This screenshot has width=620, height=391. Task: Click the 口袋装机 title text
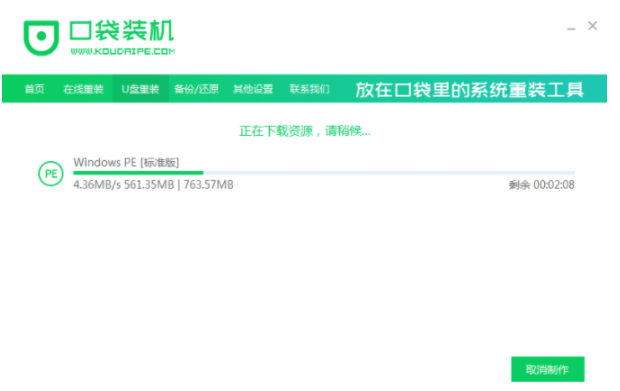[x=122, y=31]
